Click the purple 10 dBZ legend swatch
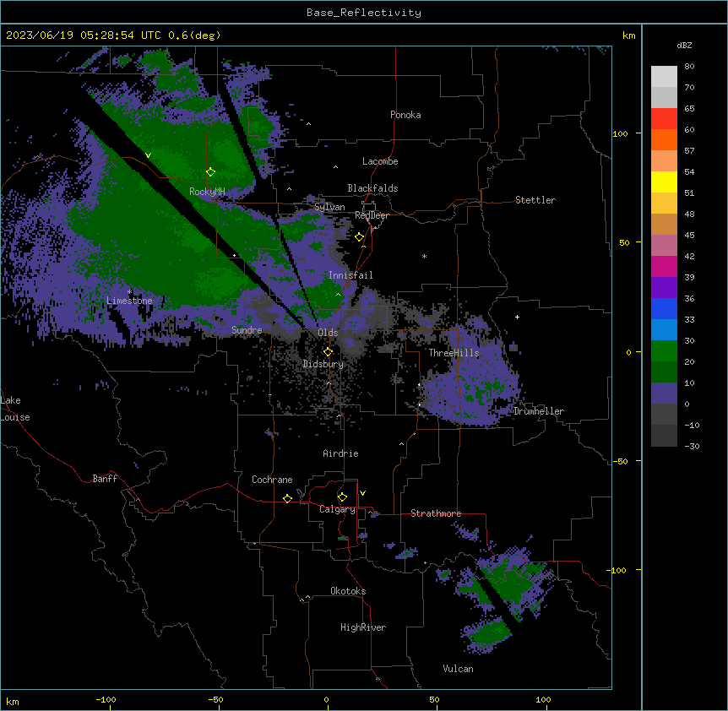 [664, 393]
